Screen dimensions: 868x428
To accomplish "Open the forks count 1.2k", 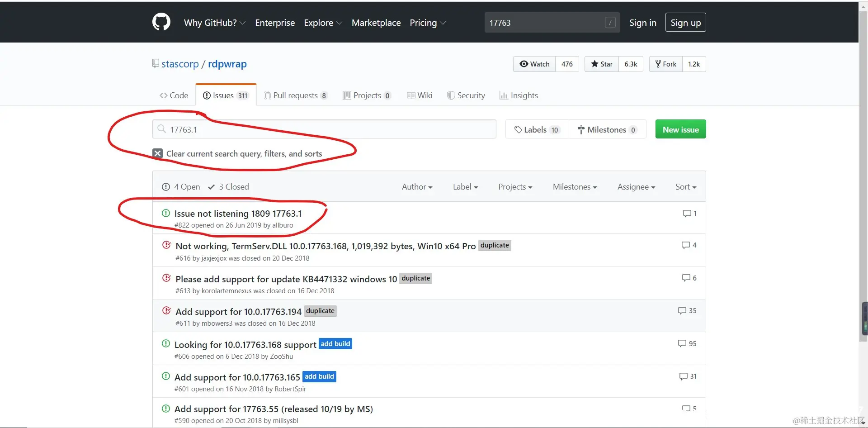I will point(694,64).
